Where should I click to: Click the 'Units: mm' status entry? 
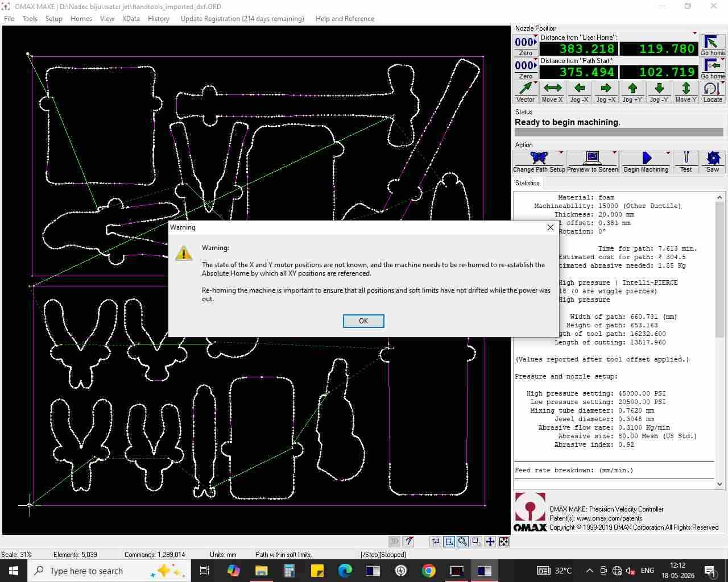point(223,555)
